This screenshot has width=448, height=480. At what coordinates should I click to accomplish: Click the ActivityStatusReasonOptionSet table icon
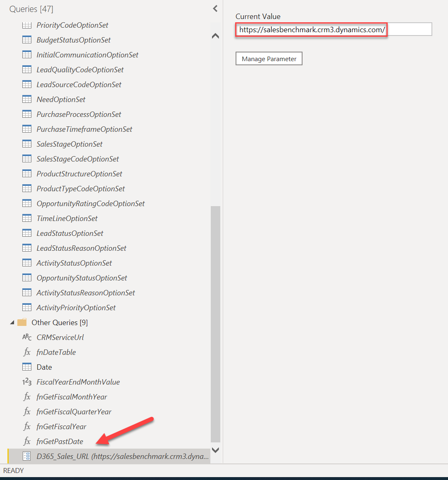click(x=26, y=292)
